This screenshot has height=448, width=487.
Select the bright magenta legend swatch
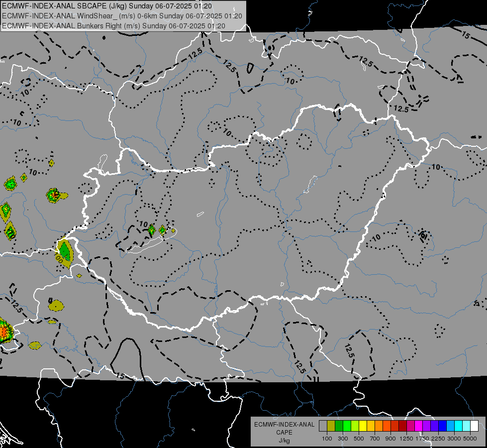[x=419, y=426]
